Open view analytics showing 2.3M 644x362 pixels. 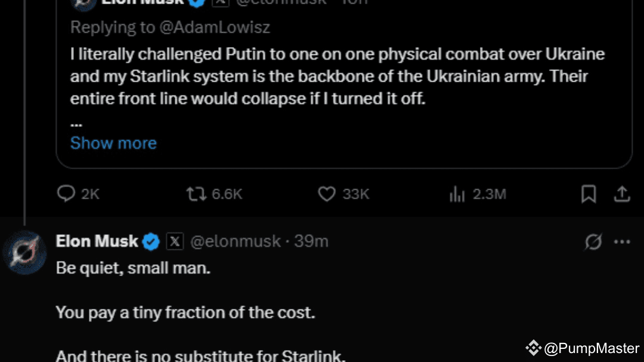[457, 194]
